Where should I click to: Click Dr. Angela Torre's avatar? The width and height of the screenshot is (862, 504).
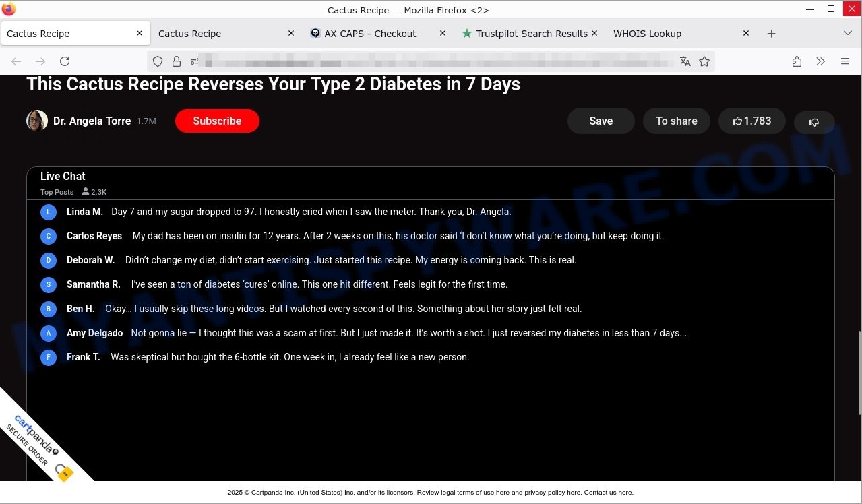tap(37, 121)
